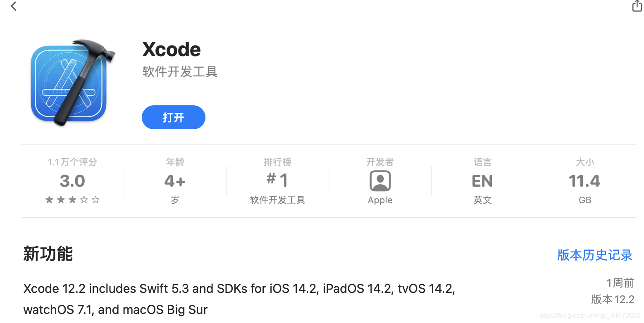
Task: Open the 版本历史记录 link
Action: 594,255
